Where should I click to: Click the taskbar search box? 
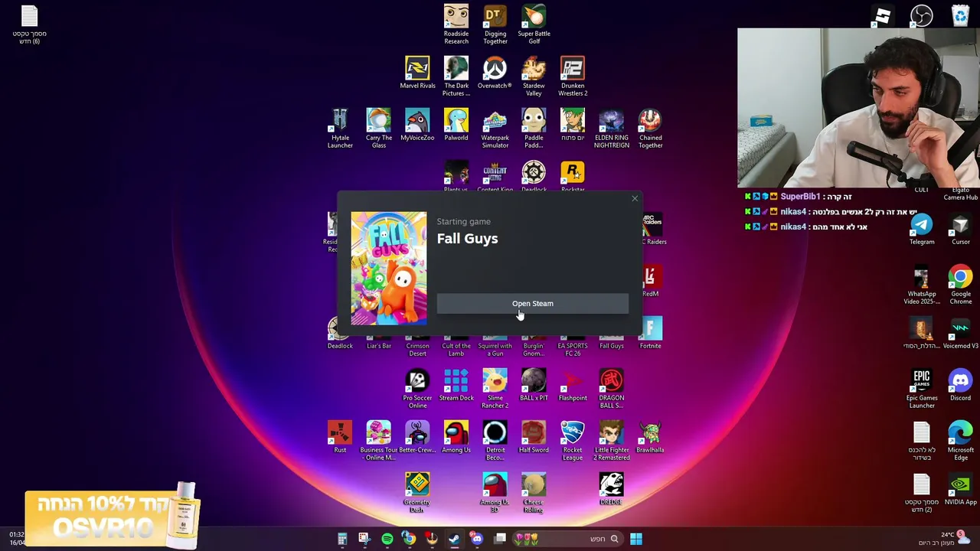click(x=568, y=539)
